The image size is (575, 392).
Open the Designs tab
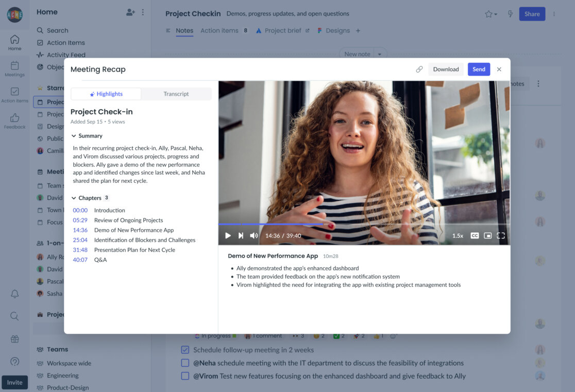pyautogui.click(x=334, y=30)
